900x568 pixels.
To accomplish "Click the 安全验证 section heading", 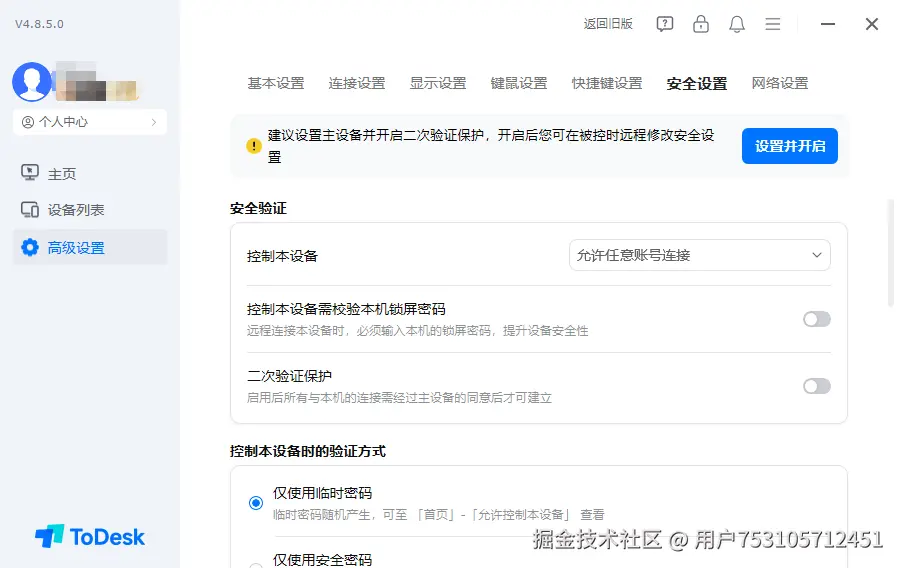I will click(x=258, y=208).
